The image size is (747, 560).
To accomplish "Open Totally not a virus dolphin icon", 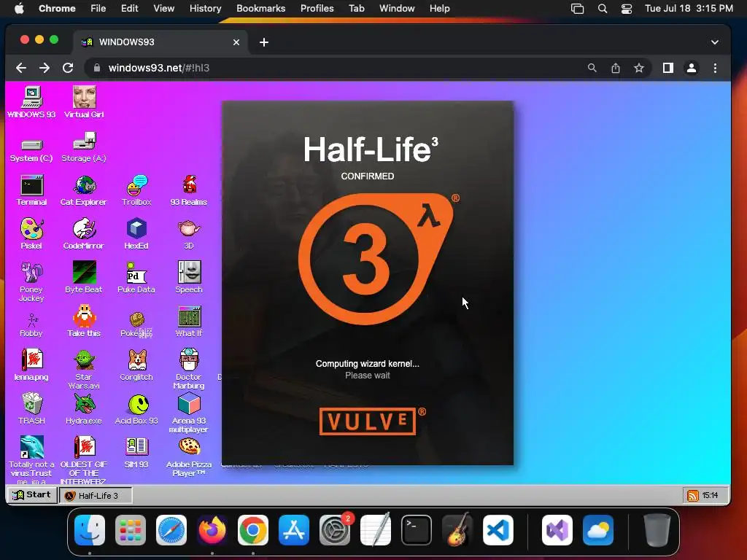I will click(x=31, y=459).
